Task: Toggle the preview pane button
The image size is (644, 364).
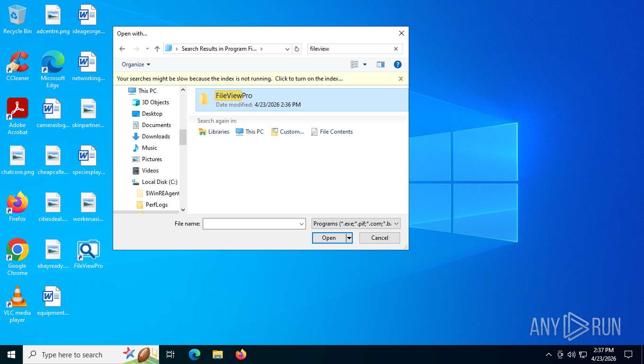Action: [x=380, y=64]
